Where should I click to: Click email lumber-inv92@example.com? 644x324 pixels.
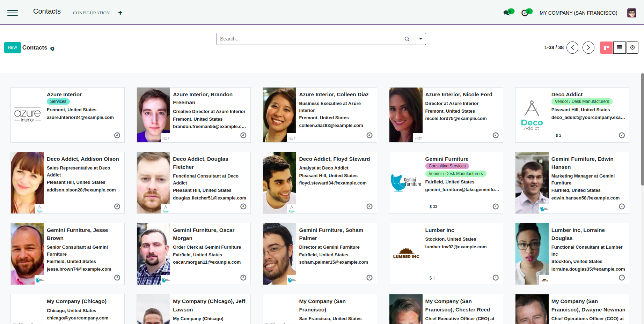point(456,247)
